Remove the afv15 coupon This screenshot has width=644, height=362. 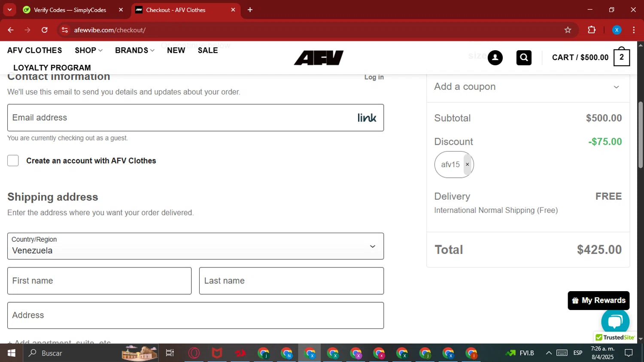(468, 164)
